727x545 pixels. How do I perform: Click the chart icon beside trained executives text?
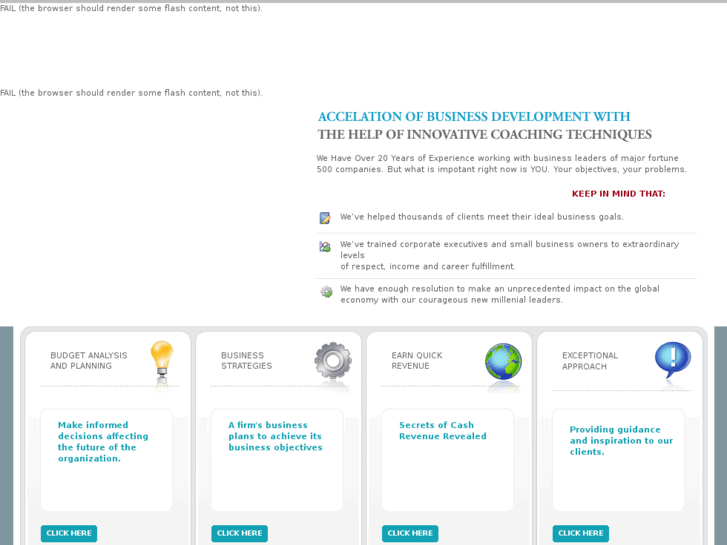tap(325, 246)
